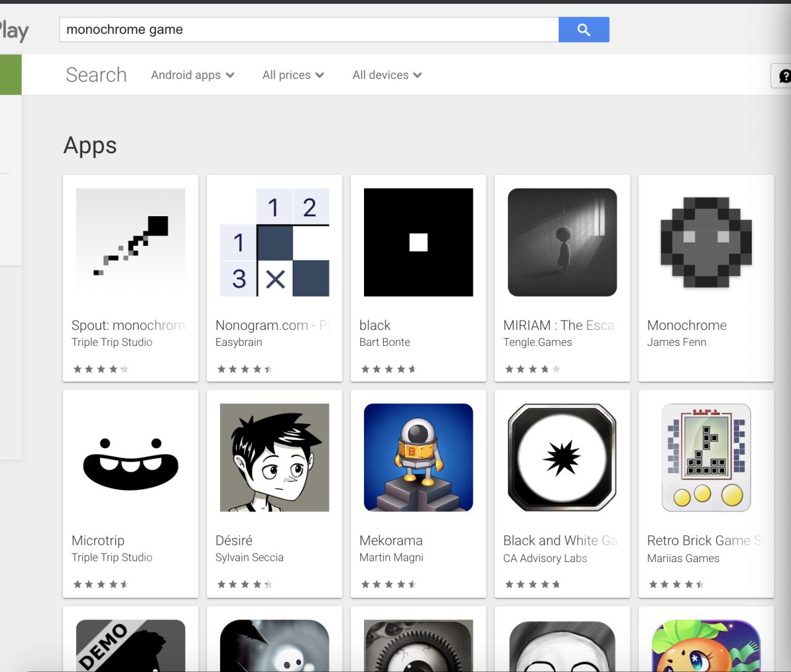Image resolution: width=791 pixels, height=672 pixels.
Task: Click the star rating under Mekorama
Action: click(389, 584)
